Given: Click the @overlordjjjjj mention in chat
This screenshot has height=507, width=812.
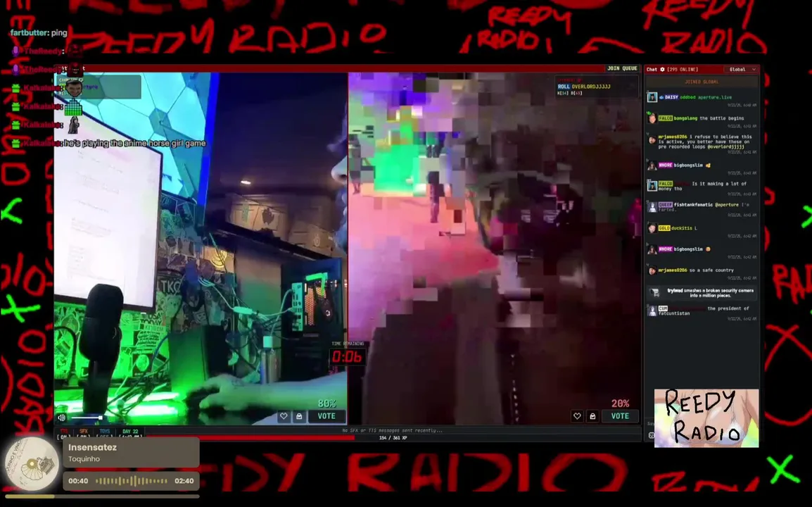Looking at the screenshot, I should click(x=725, y=146).
